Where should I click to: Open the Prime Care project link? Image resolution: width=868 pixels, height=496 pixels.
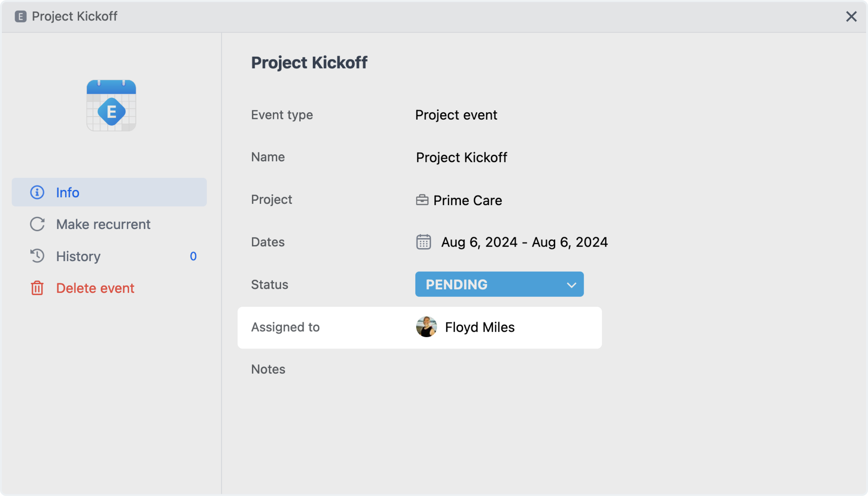pyautogui.click(x=467, y=200)
